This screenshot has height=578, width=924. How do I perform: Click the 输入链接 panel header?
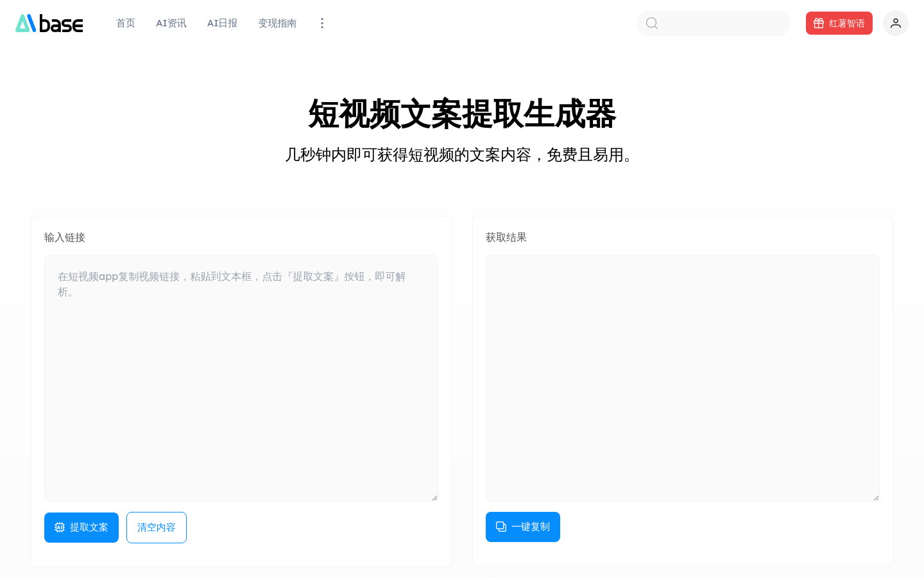pyautogui.click(x=64, y=237)
